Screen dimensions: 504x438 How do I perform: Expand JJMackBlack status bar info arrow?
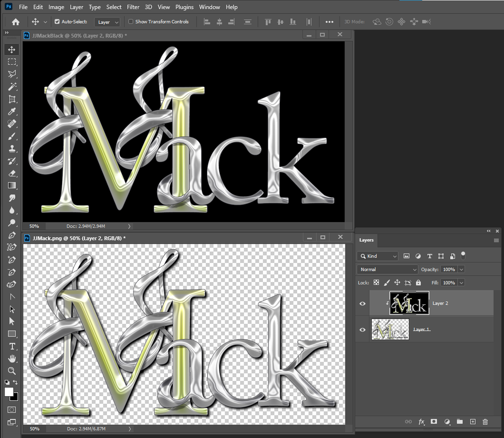[129, 226]
